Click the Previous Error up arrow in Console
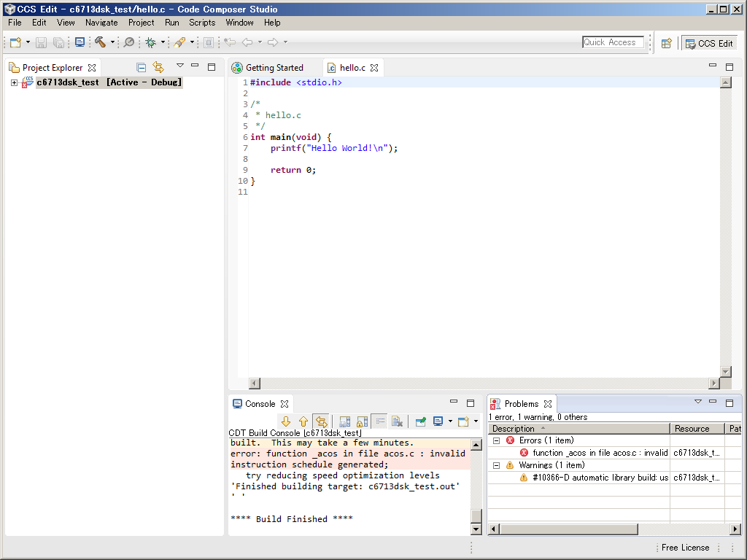This screenshot has width=747, height=560. [303, 421]
